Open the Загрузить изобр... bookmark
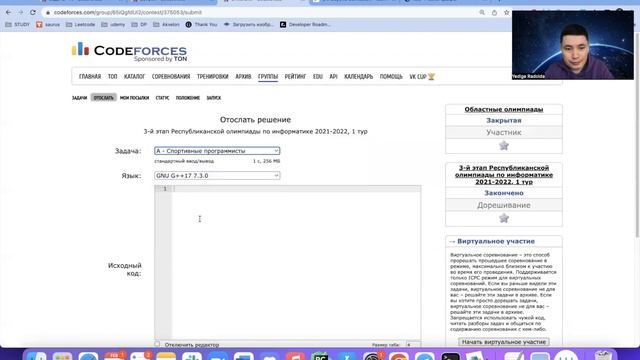This screenshot has width=640, height=360. (x=249, y=24)
